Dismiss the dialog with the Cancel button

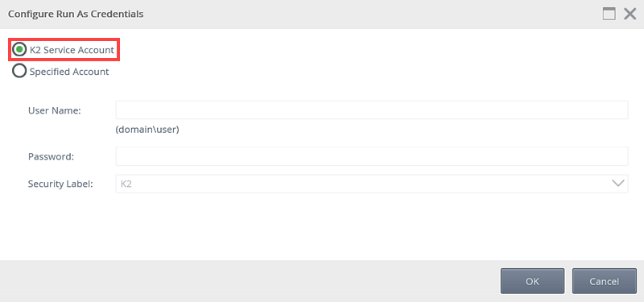pos(605,281)
